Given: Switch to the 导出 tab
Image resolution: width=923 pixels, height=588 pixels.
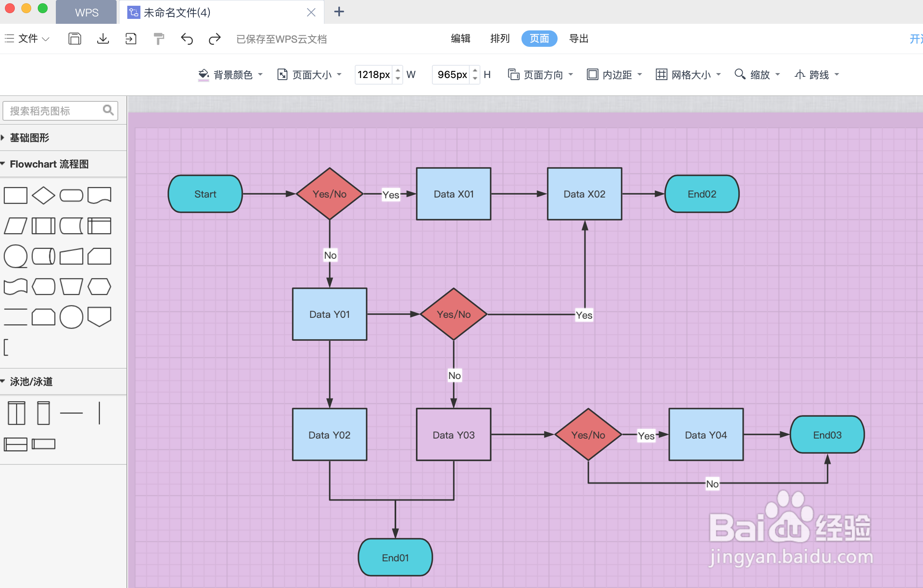Looking at the screenshot, I should [x=579, y=39].
